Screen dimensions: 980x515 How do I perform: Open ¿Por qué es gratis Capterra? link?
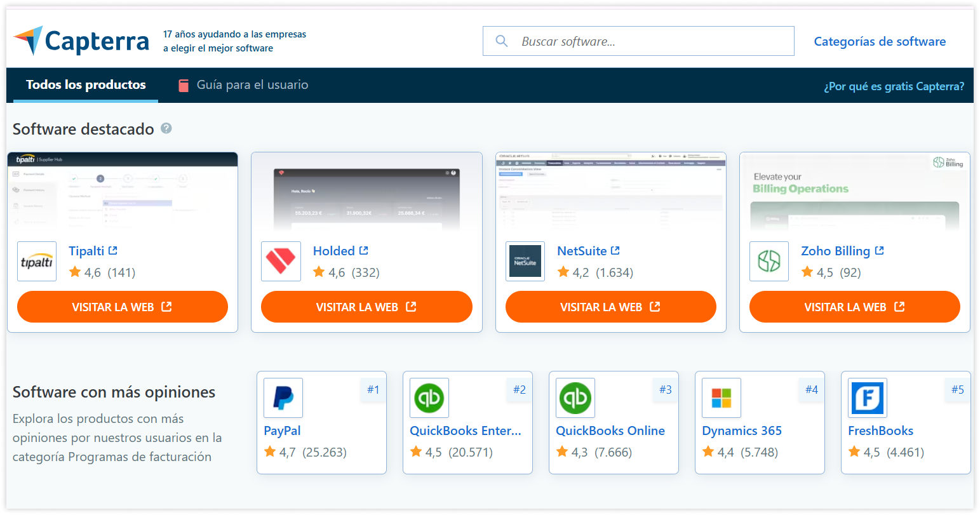pyautogui.click(x=894, y=86)
